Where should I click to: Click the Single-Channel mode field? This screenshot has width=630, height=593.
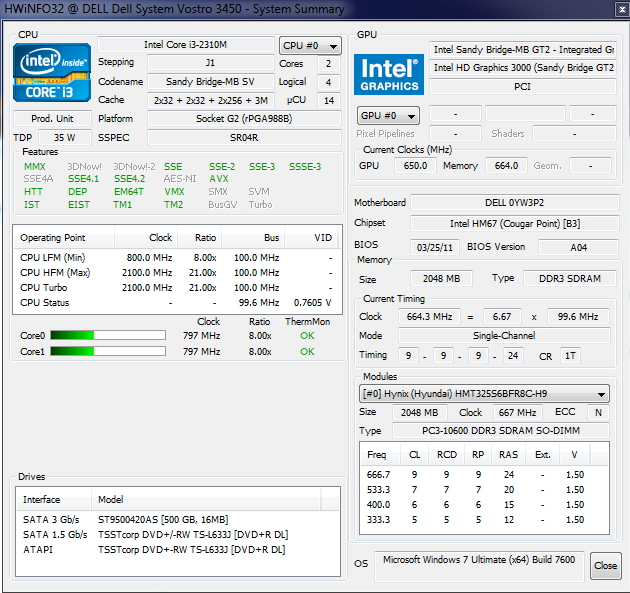(504, 335)
